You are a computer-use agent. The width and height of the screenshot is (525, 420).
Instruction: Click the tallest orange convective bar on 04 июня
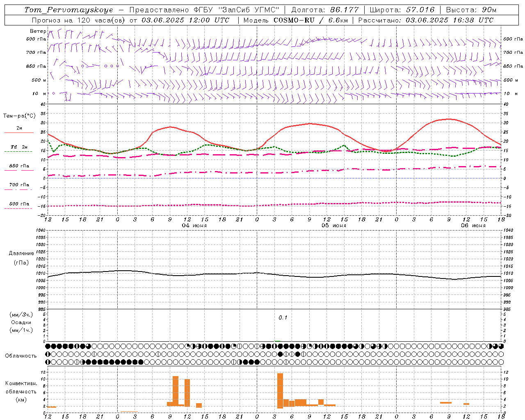[176, 391]
